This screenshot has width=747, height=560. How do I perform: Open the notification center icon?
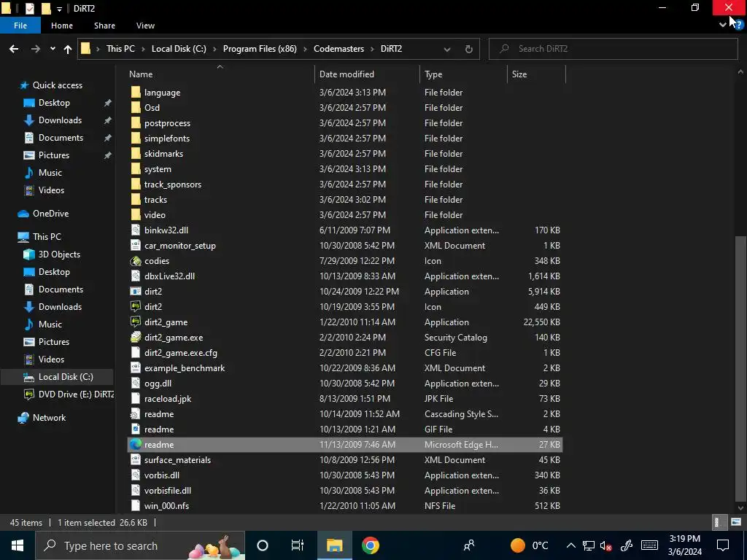pyautogui.click(x=723, y=545)
